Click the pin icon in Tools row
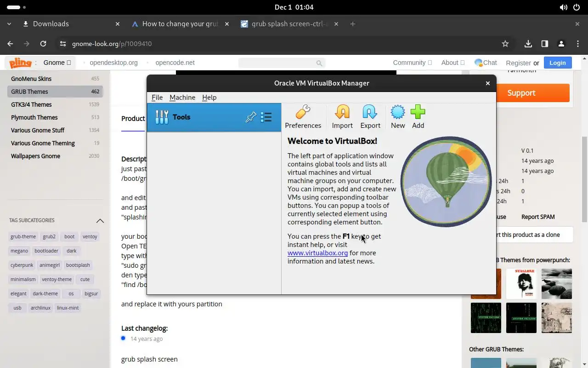 (251, 117)
